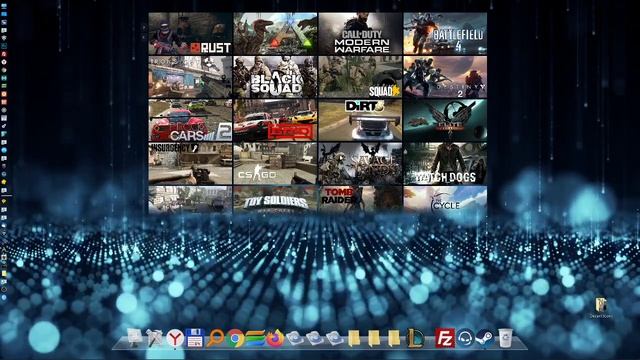Select the Tomb Raider game tile

click(x=360, y=200)
